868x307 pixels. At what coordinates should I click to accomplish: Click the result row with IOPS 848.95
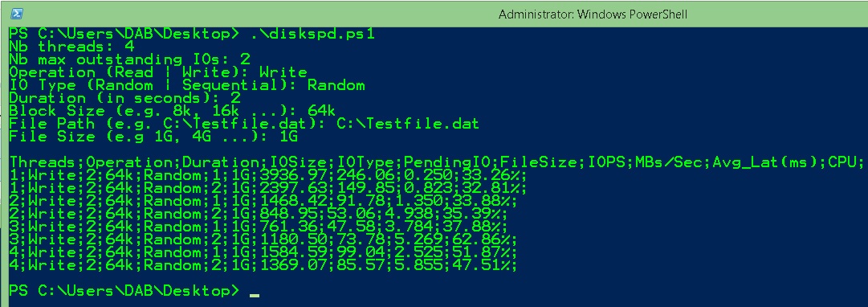pyautogui.click(x=259, y=213)
